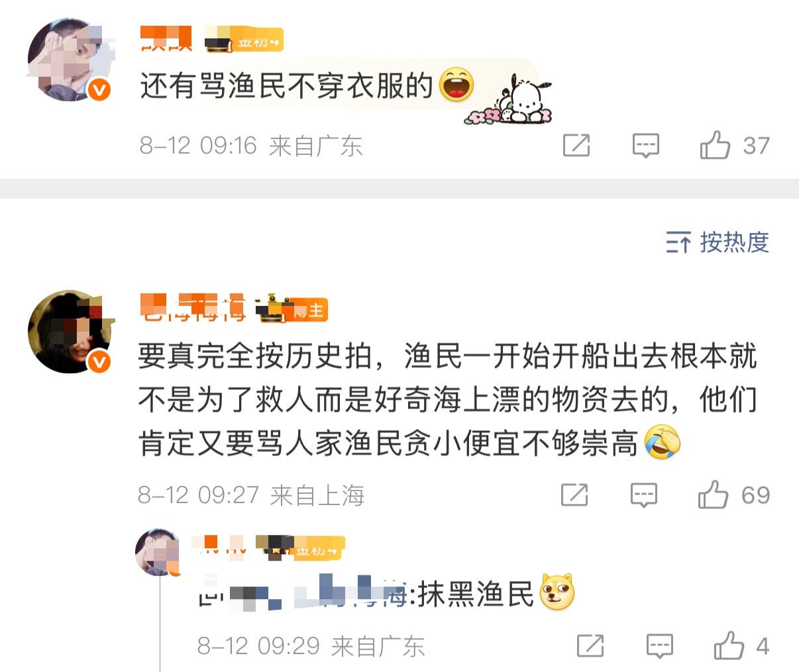Open the first commenter's profile avatar
The width and height of the screenshot is (799, 672).
click(69, 60)
